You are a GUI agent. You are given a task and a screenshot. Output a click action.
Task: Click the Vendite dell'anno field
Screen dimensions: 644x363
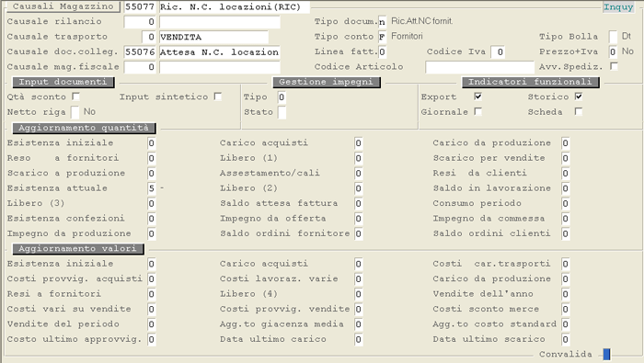(x=566, y=294)
